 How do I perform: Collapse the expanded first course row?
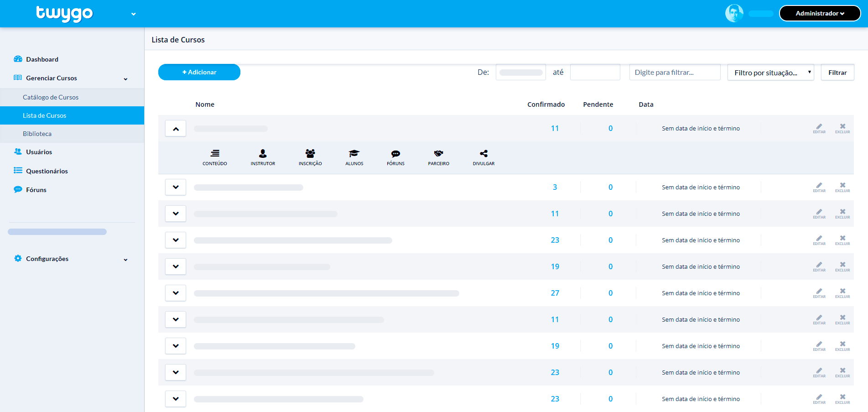tap(175, 128)
